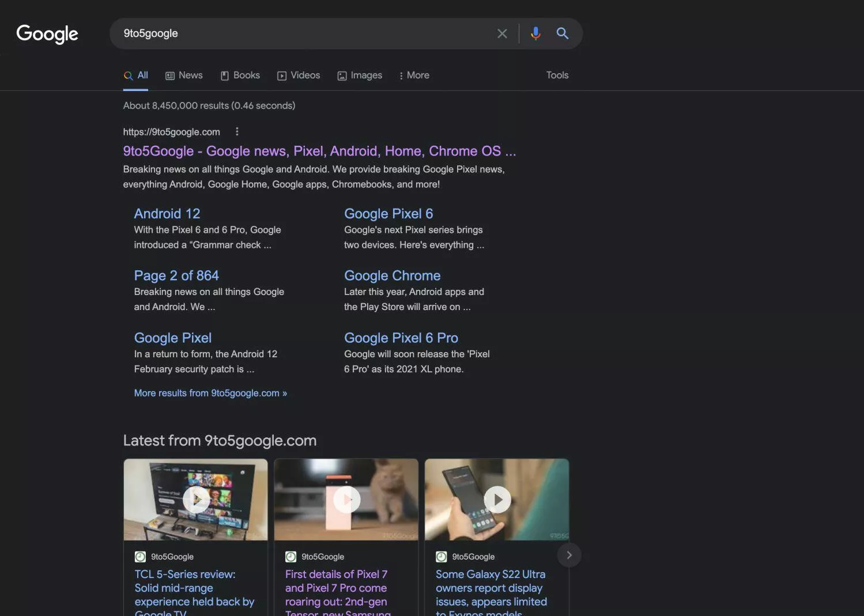Open the Page 2 of 864 sitelink

click(x=176, y=276)
